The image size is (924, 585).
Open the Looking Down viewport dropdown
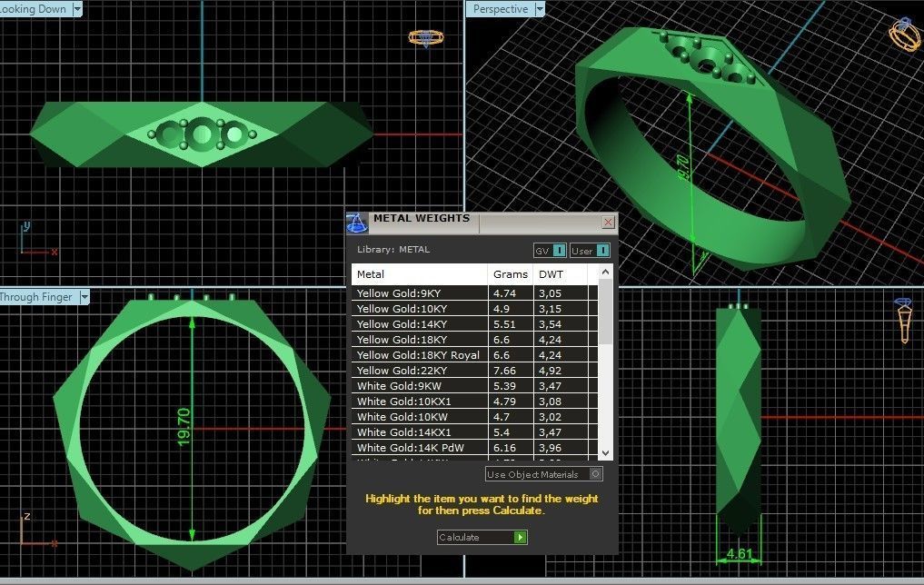(x=78, y=9)
